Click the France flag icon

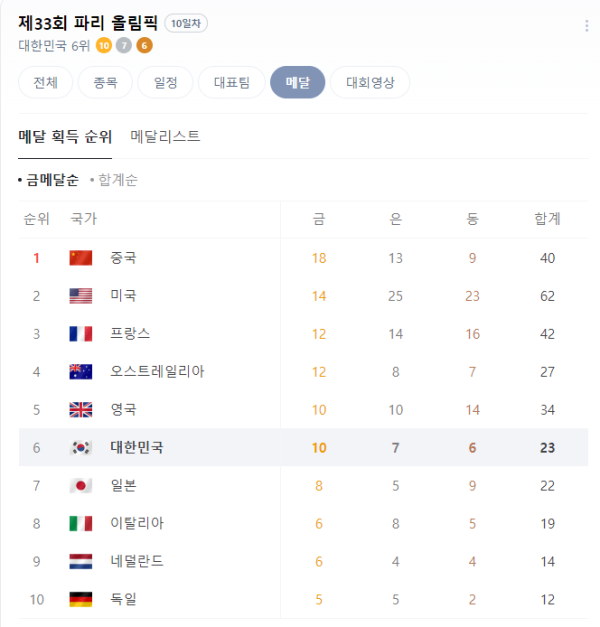tap(81, 334)
